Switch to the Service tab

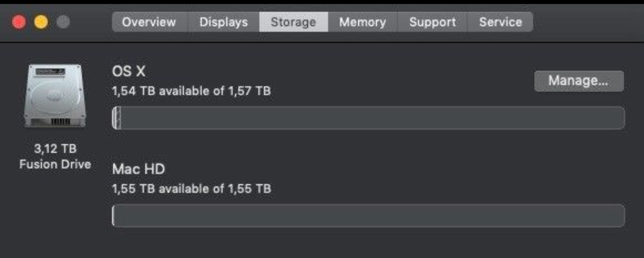point(500,22)
